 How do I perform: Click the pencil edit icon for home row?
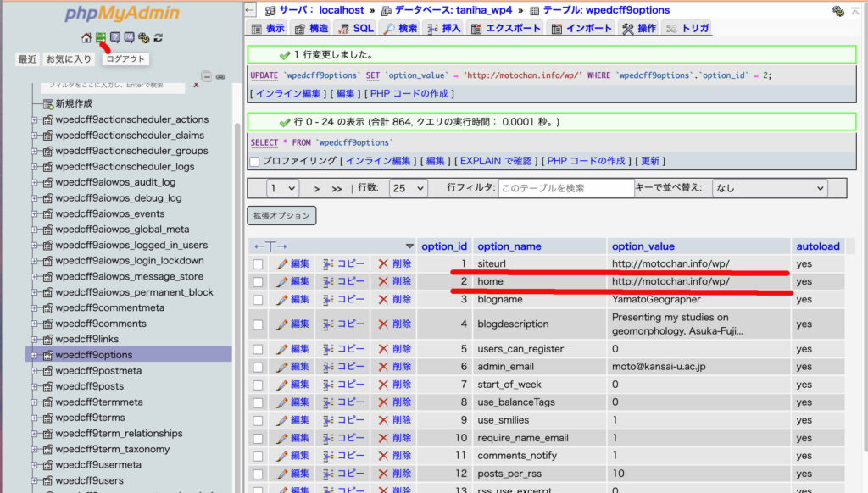281,281
